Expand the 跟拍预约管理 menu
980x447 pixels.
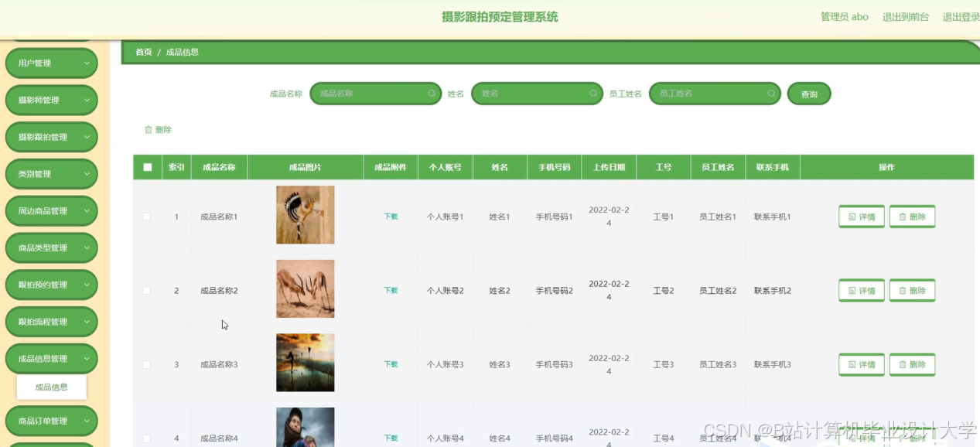52,285
